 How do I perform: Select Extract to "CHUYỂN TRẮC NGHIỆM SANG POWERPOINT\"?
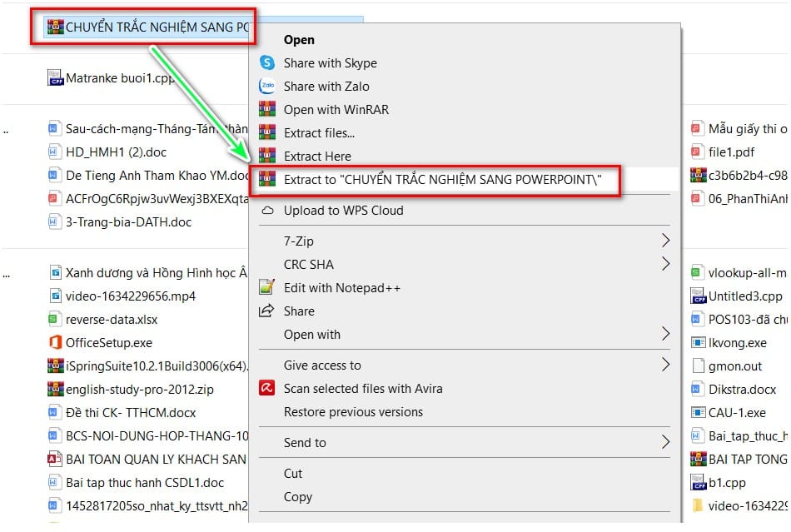[442, 180]
